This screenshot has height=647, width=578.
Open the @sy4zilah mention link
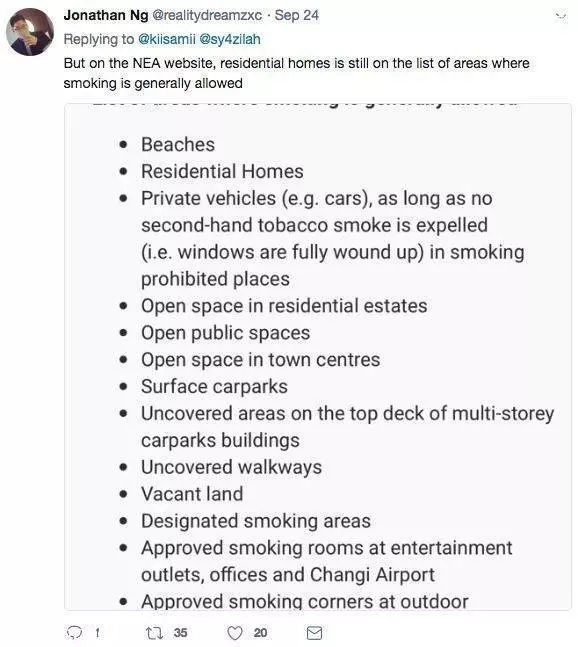coord(230,39)
